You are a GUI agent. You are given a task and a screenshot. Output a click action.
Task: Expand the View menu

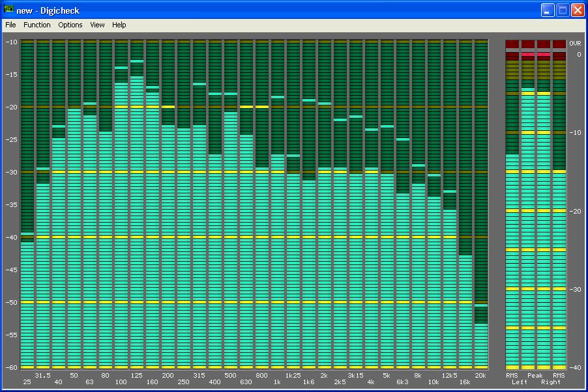click(97, 25)
